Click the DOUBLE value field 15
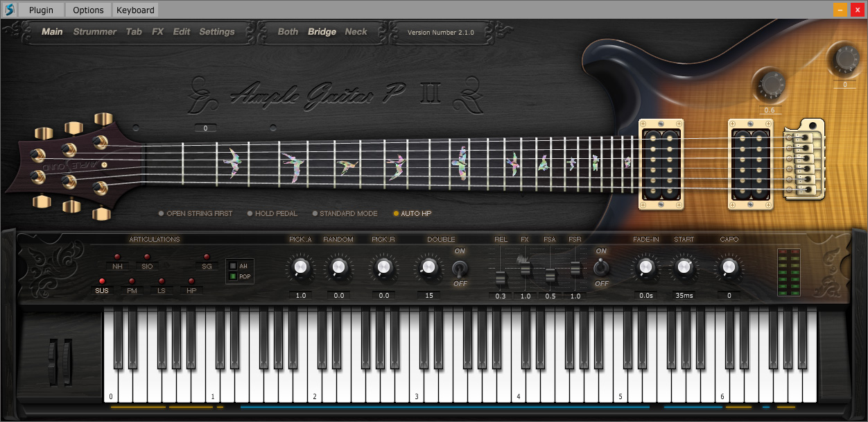868x422 pixels. pyautogui.click(x=428, y=296)
